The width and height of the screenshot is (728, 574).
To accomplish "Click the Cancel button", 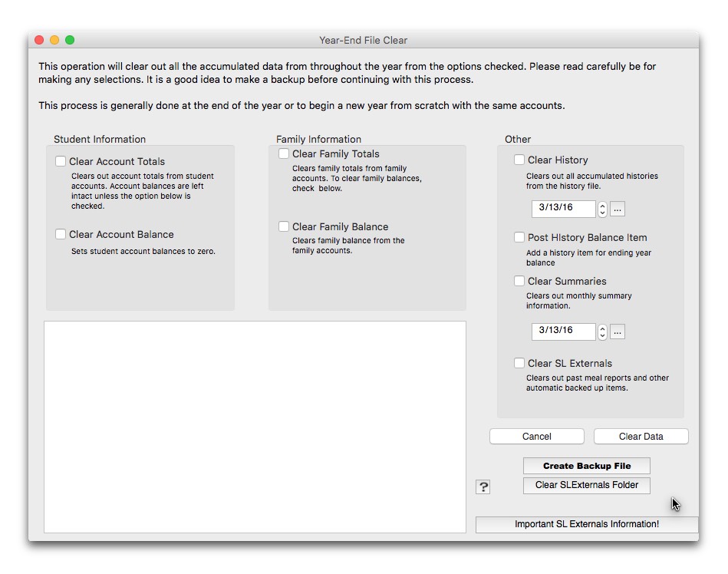I will (x=537, y=437).
